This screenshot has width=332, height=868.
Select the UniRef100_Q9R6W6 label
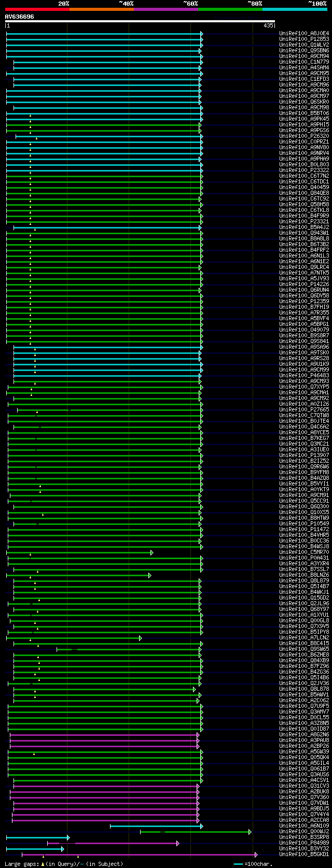[304, 466]
